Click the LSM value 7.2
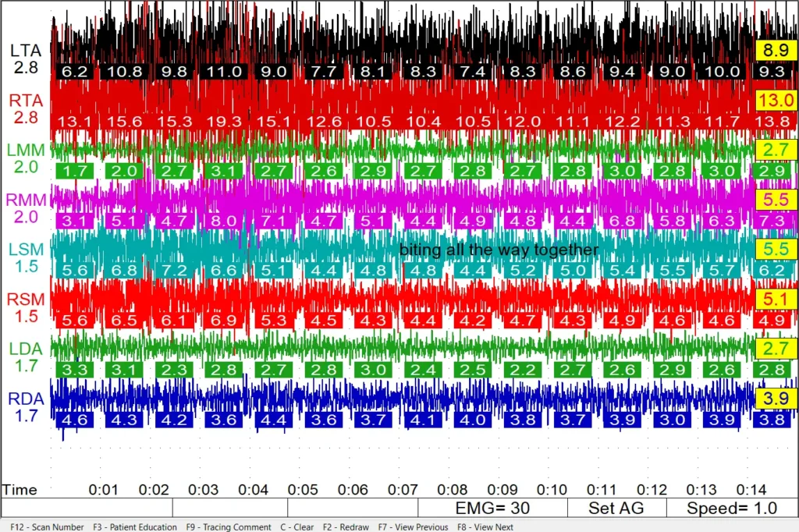This screenshot has height=532, width=799. (174, 270)
